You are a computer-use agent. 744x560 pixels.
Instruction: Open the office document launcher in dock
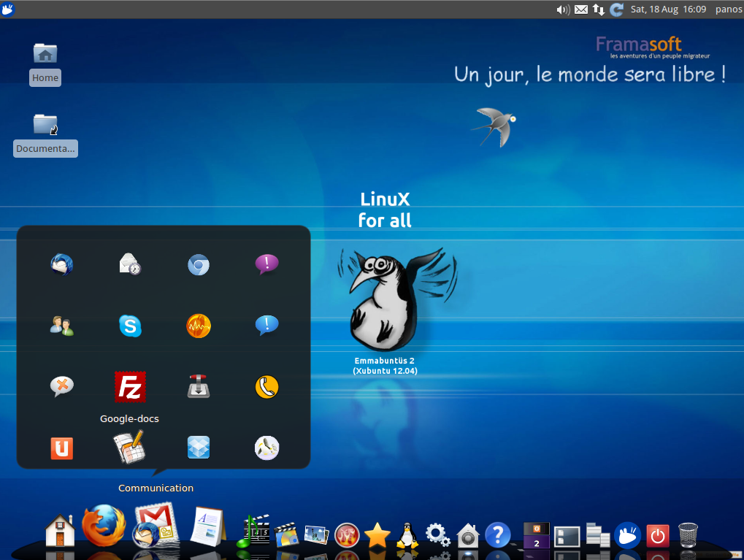pyautogui.click(x=207, y=526)
